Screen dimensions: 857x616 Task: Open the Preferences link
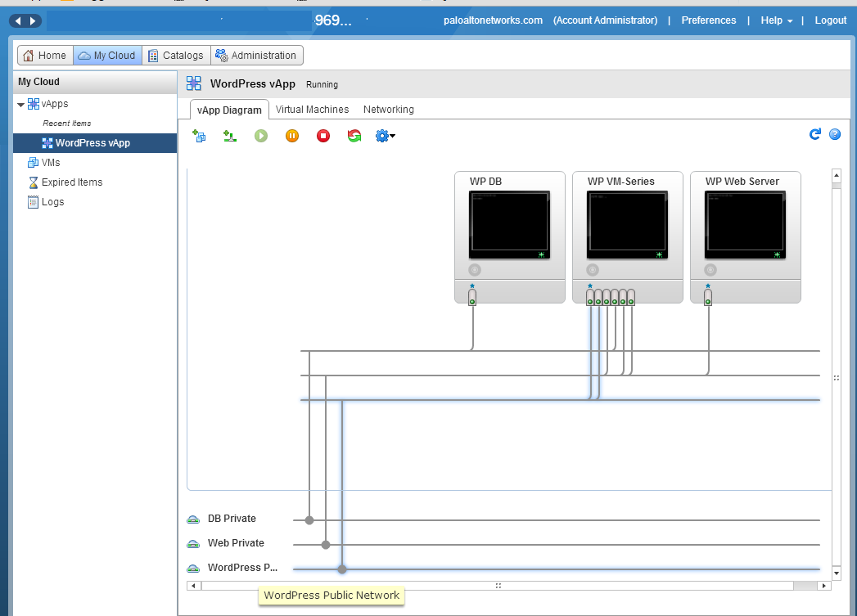[x=708, y=20]
